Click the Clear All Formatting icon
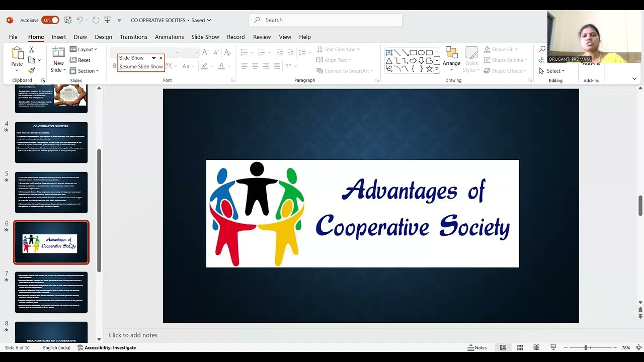The width and height of the screenshot is (644, 362). [x=227, y=52]
